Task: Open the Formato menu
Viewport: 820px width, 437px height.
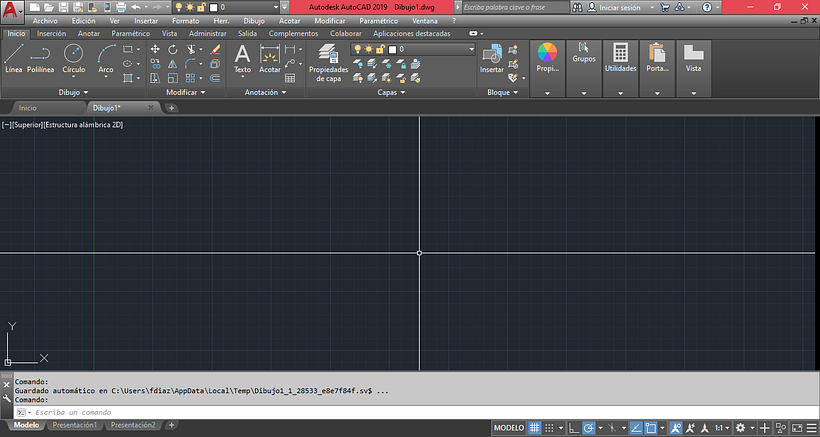Action: click(186, 21)
